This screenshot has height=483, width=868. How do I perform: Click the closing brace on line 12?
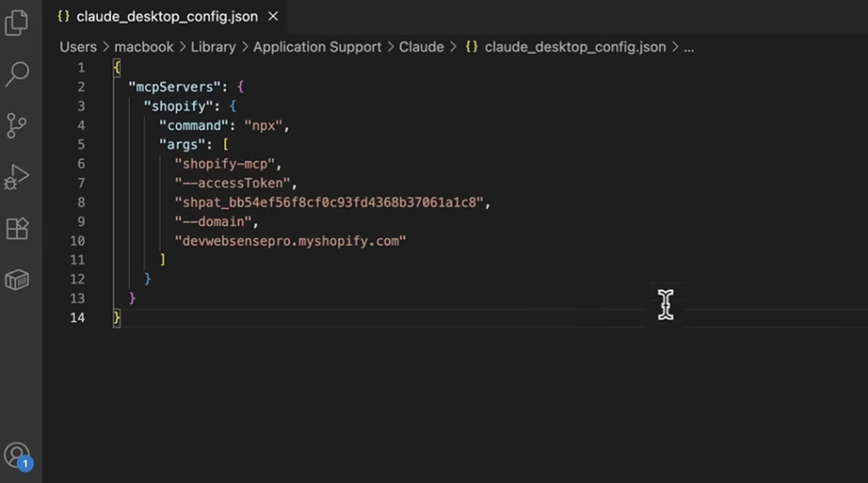point(147,279)
